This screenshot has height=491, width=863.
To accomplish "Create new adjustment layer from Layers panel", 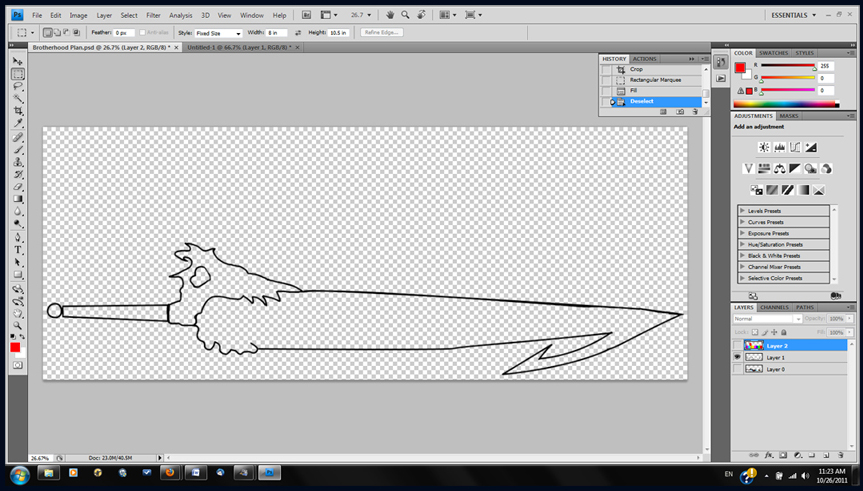I will click(798, 455).
